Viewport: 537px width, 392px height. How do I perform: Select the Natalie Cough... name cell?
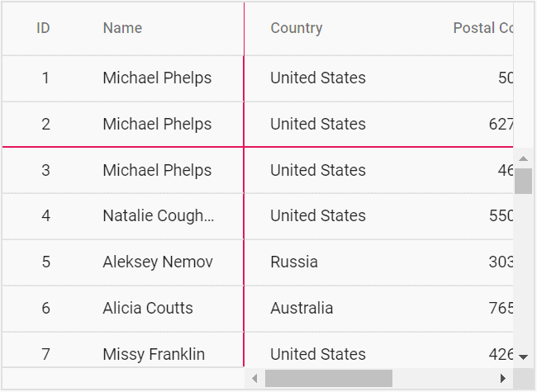(x=158, y=216)
